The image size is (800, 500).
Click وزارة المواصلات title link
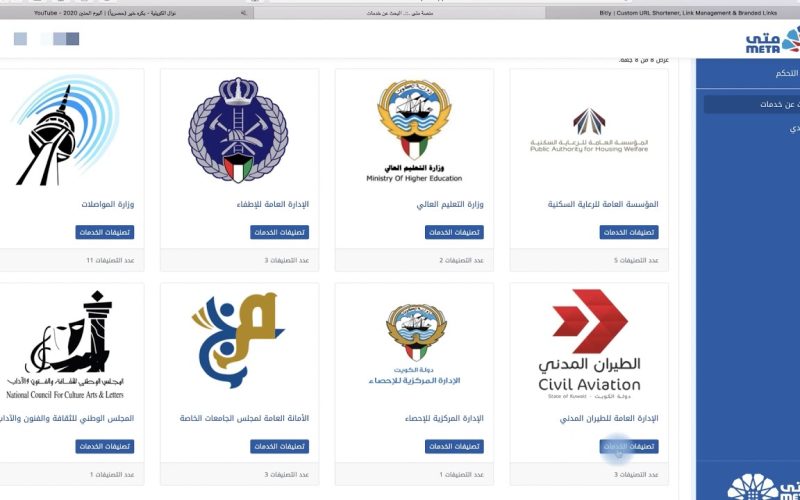point(108,204)
